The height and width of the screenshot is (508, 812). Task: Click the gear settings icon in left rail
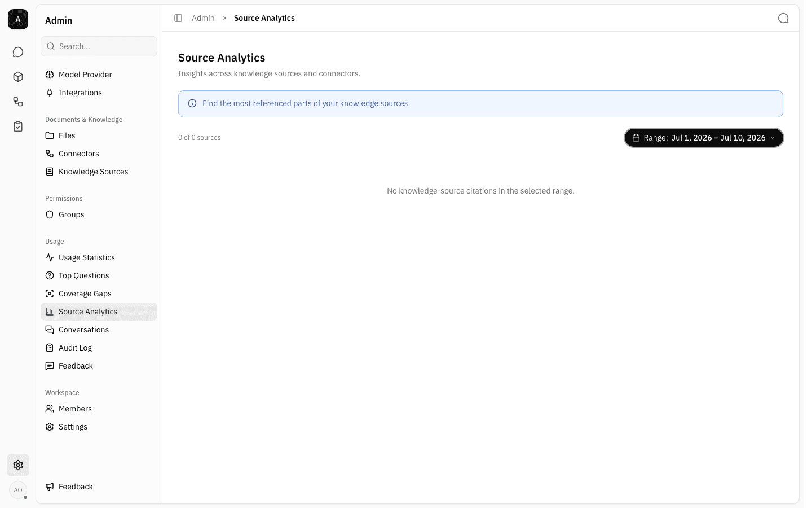(18, 465)
